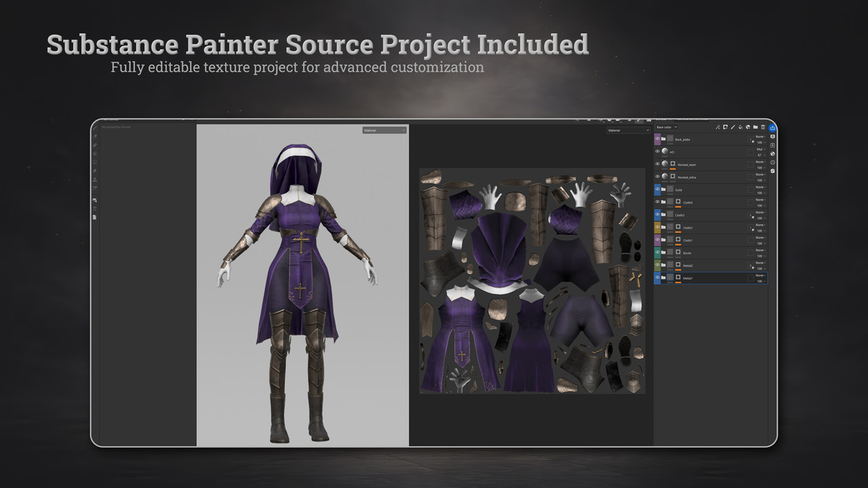Select the Clone stamp tool in left toolbar

click(x=95, y=179)
